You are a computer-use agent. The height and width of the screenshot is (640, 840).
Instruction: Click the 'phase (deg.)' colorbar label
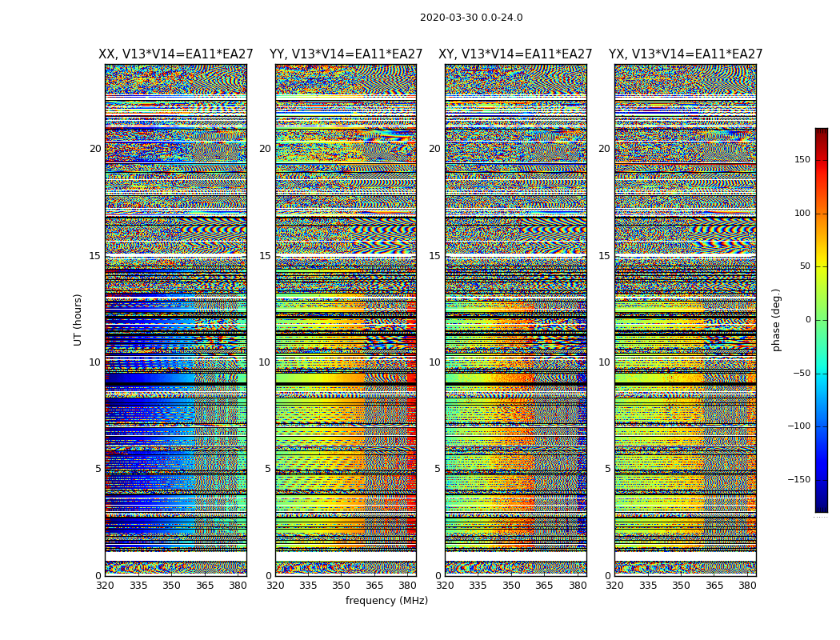pyautogui.click(x=776, y=320)
